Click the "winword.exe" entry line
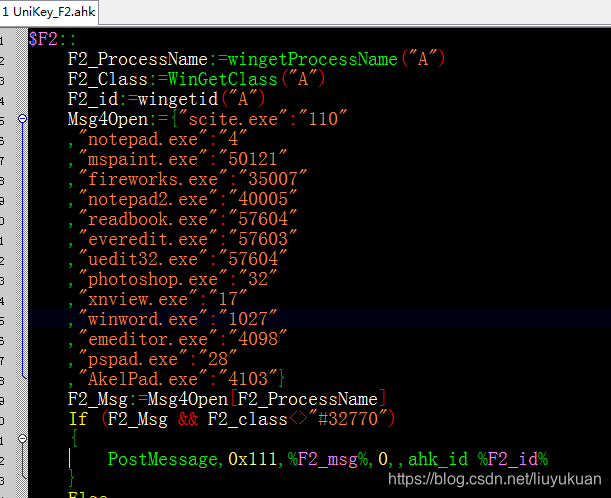The width and height of the screenshot is (611, 498). 172,319
